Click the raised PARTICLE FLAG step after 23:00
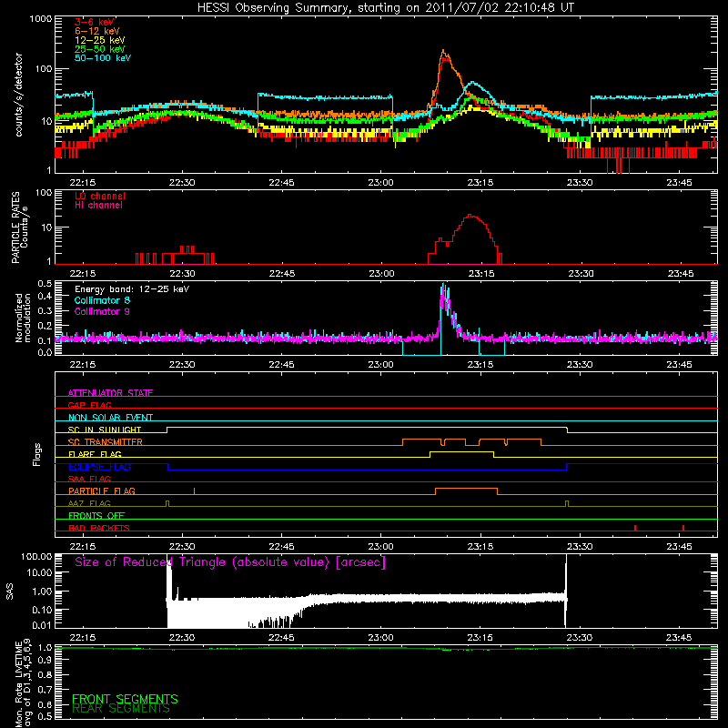This screenshot has height=728, width=728. pyautogui.click(x=466, y=489)
